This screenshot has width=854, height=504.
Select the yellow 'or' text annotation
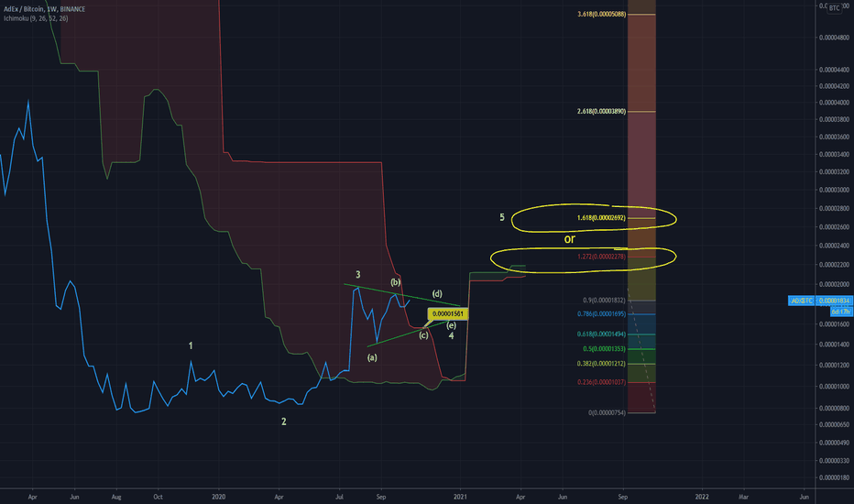tap(570, 238)
